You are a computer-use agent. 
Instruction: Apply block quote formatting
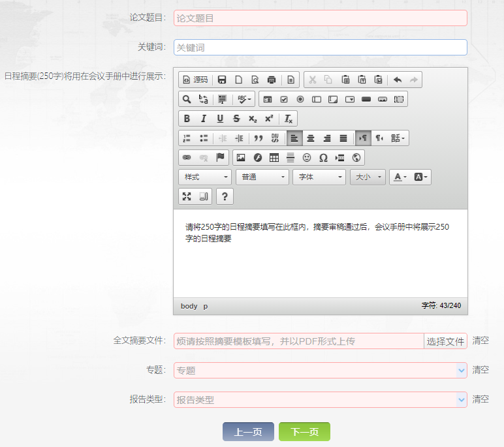click(x=258, y=138)
